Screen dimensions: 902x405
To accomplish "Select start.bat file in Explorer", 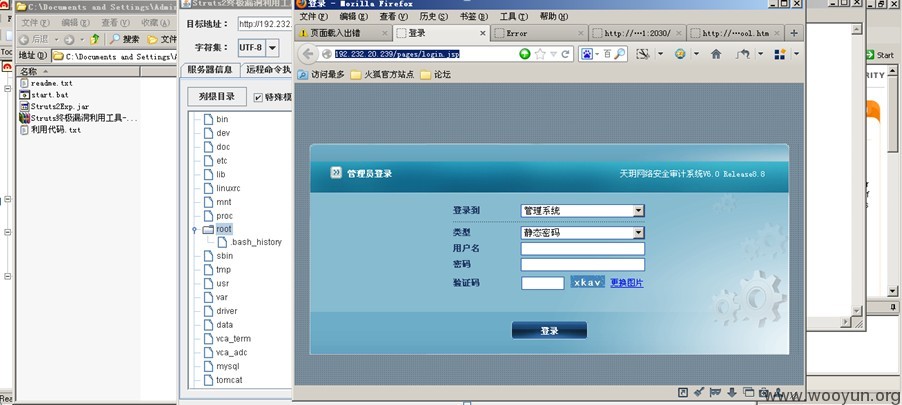I will point(44,94).
